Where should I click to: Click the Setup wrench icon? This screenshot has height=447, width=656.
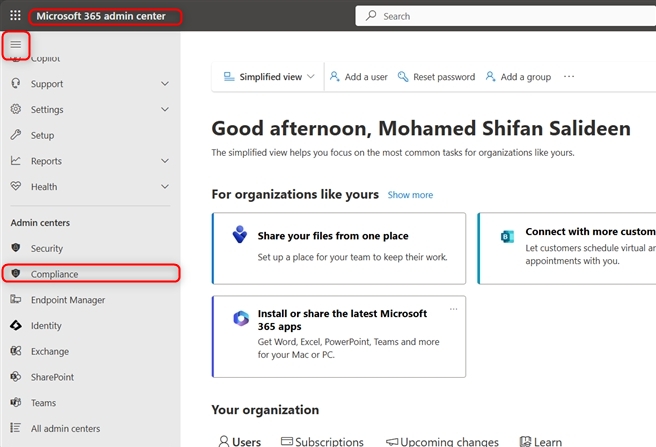(15, 135)
